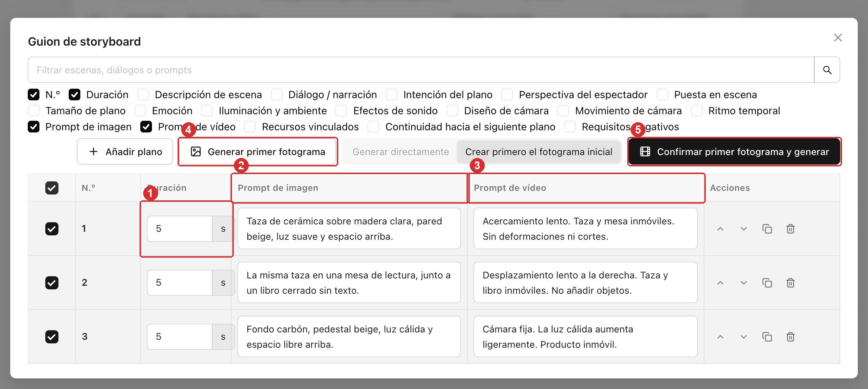
Task: Delete shot 2 with trash icon
Action: click(790, 283)
